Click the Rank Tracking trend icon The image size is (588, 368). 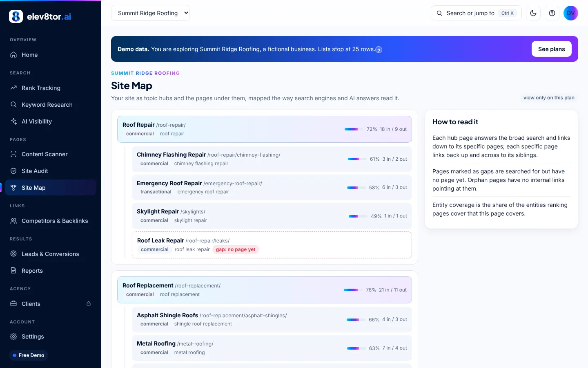(x=13, y=88)
